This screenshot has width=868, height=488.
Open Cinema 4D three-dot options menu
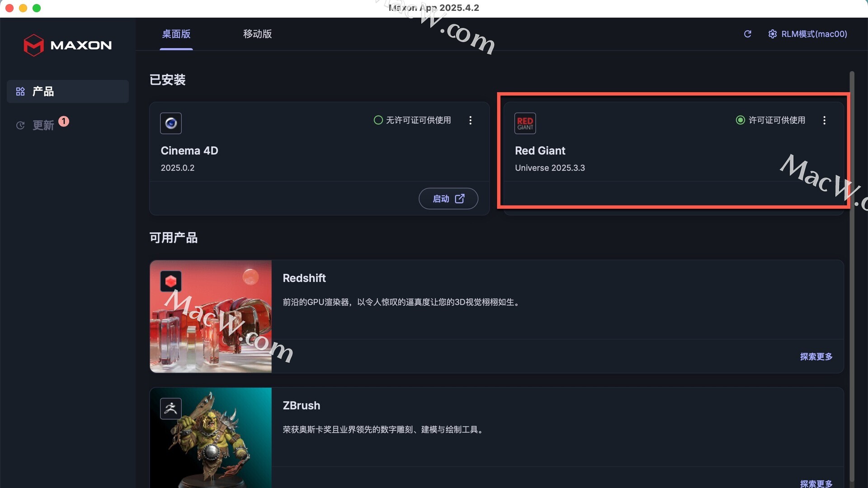[470, 120]
